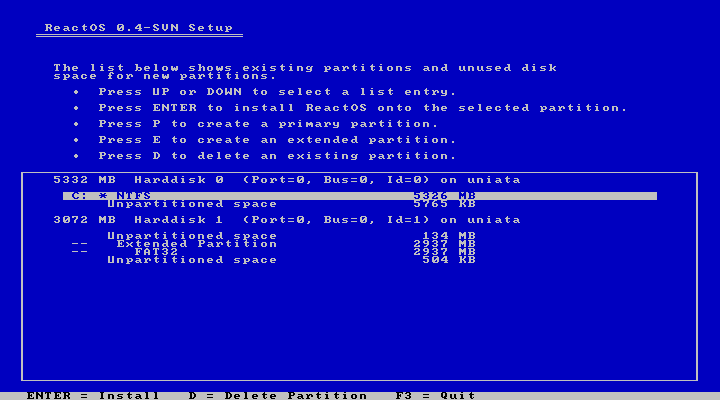Click ENTER = Install in status bar
This screenshot has width=720, height=400.
93,395
